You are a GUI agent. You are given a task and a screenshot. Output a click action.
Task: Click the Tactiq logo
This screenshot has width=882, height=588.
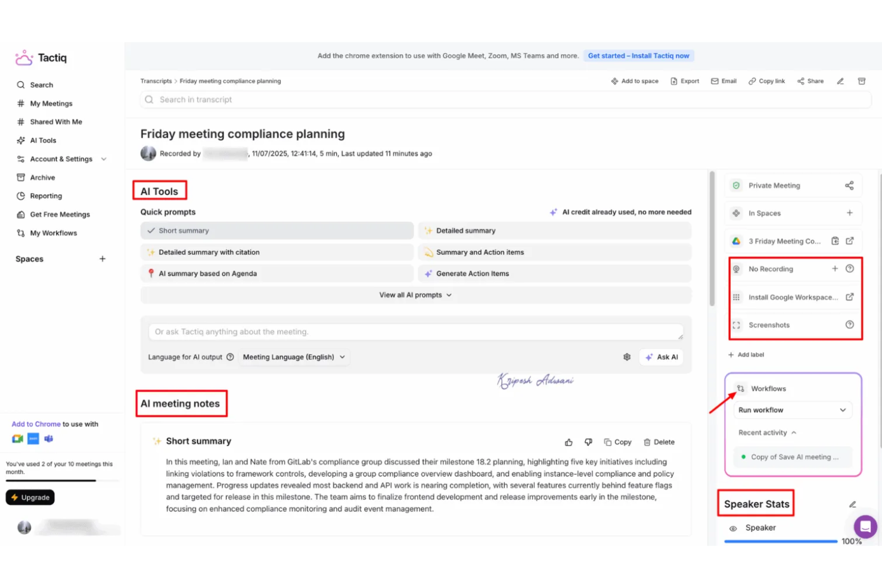[41, 58]
